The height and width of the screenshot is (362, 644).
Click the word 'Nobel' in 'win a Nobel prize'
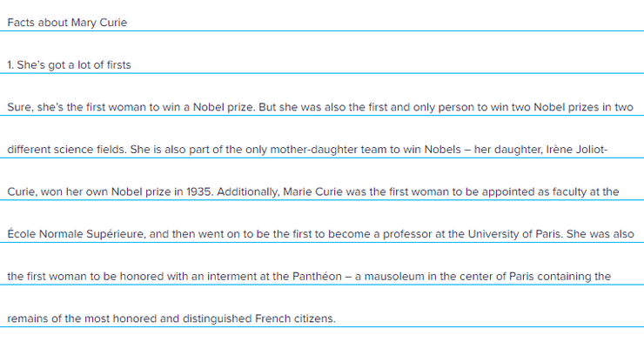208,107
